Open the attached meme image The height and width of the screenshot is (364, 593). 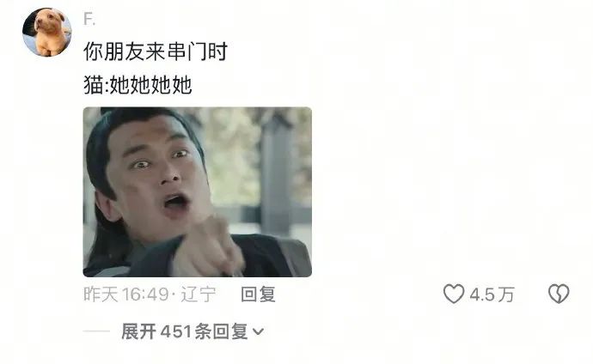(x=198, y=191)
